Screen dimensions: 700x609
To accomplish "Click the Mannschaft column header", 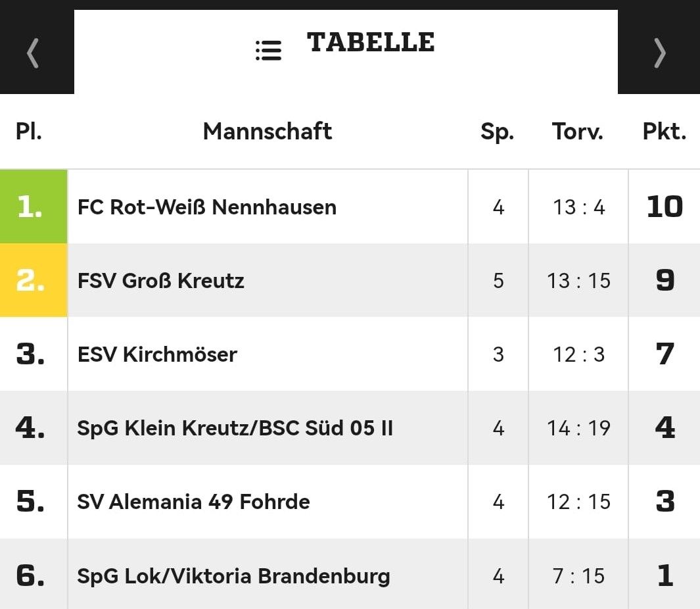I will (268, 132).
